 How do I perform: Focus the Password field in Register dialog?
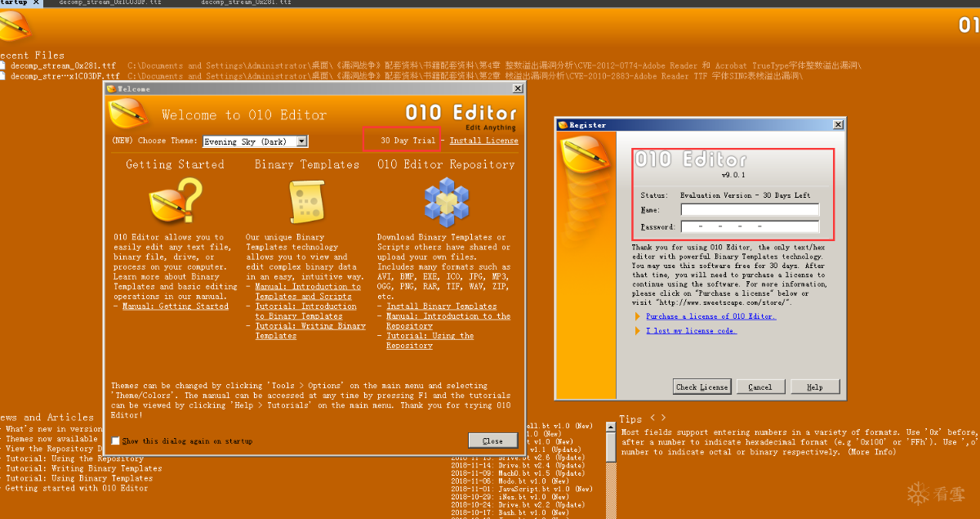tap(750, 226)
